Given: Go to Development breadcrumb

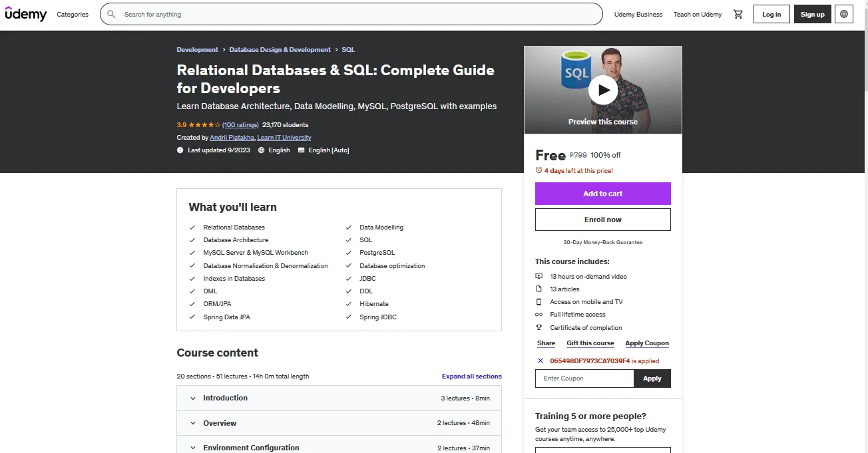Looking at the screenshot, I should click(x=197, y=50).
